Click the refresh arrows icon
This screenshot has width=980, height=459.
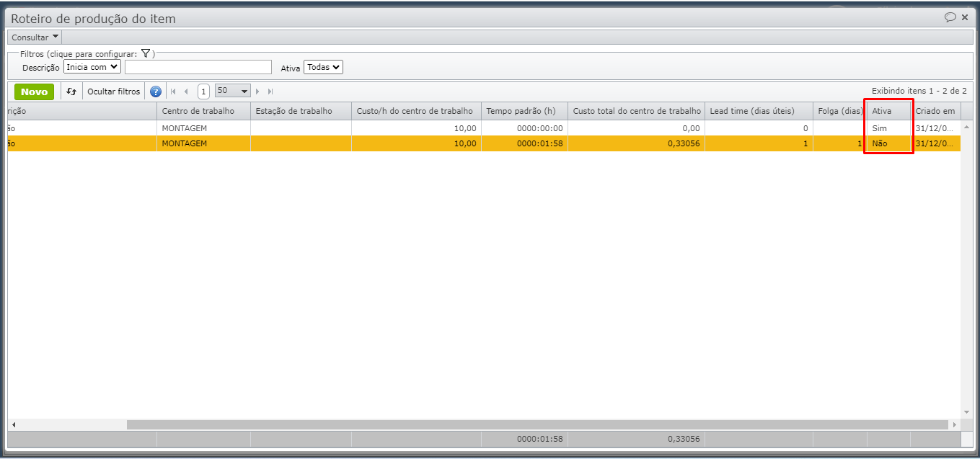[x=71, y=92]
